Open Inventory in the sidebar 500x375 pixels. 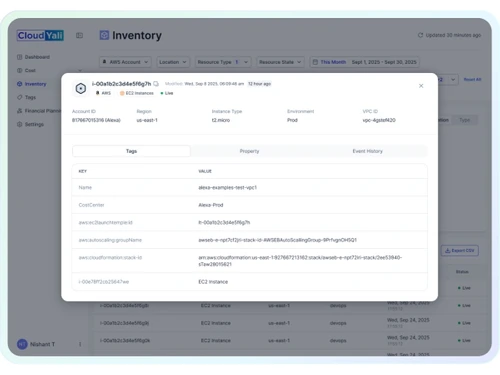pos(35,84)
